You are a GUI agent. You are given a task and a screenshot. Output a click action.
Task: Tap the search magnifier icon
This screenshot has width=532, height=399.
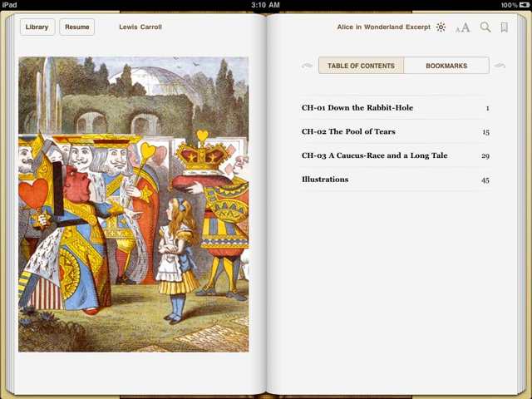pyautogui.click(x=485, y=27)
